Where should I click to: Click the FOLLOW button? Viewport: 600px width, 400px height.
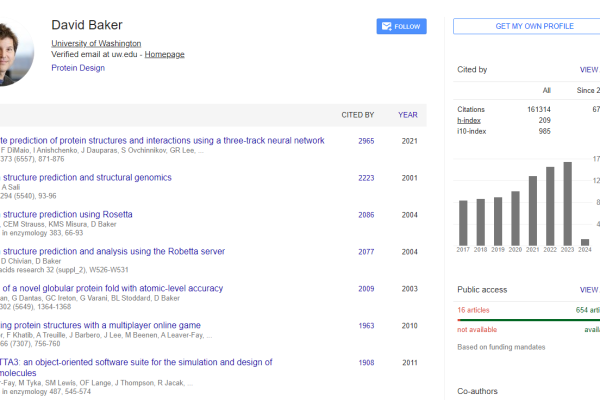(x=401, y=26)
